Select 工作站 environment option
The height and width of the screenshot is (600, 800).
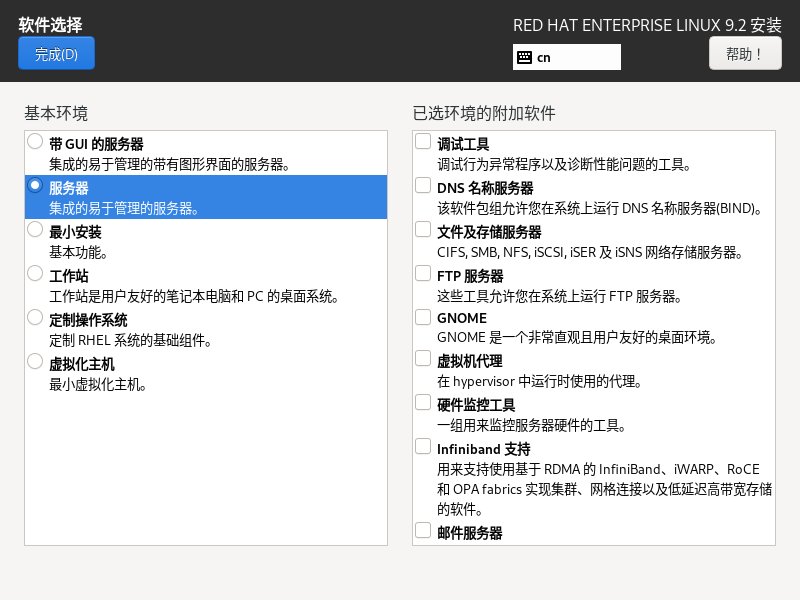(35, 273)
